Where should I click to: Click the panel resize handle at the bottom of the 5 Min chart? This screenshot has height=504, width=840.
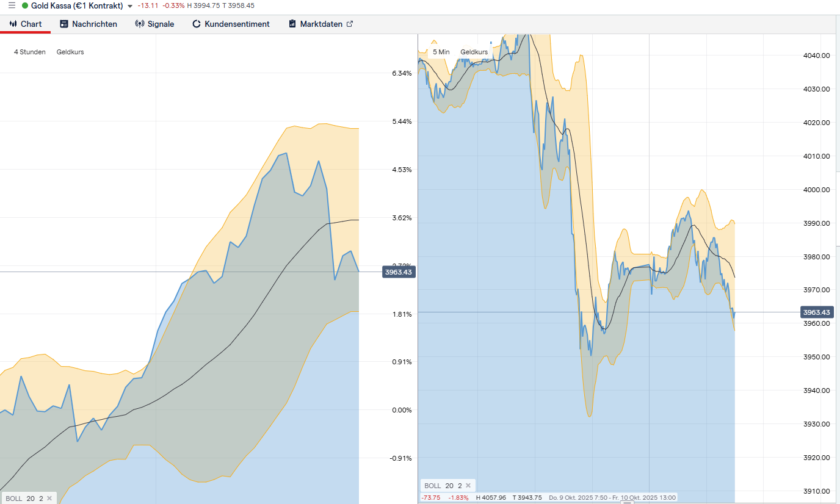627,502
